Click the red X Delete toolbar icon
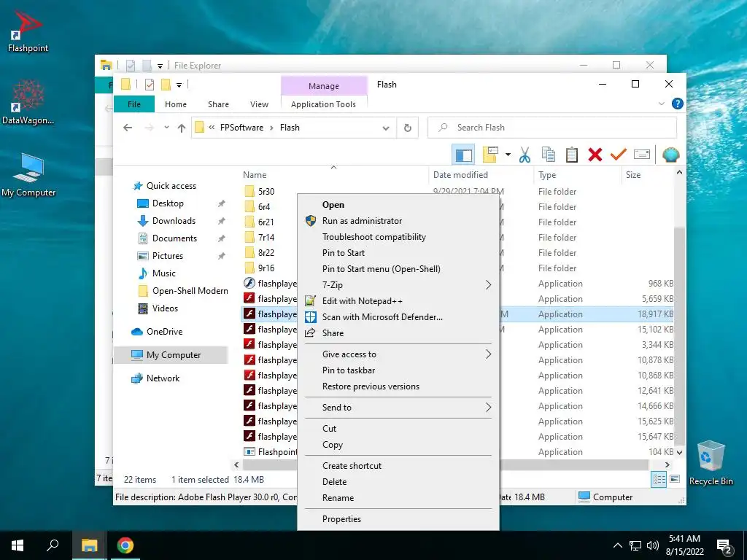 coord(595,155)
